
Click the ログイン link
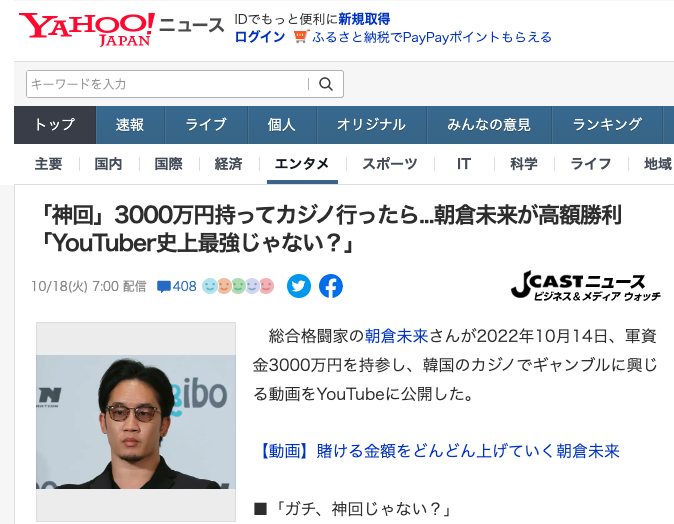point(260,37)
